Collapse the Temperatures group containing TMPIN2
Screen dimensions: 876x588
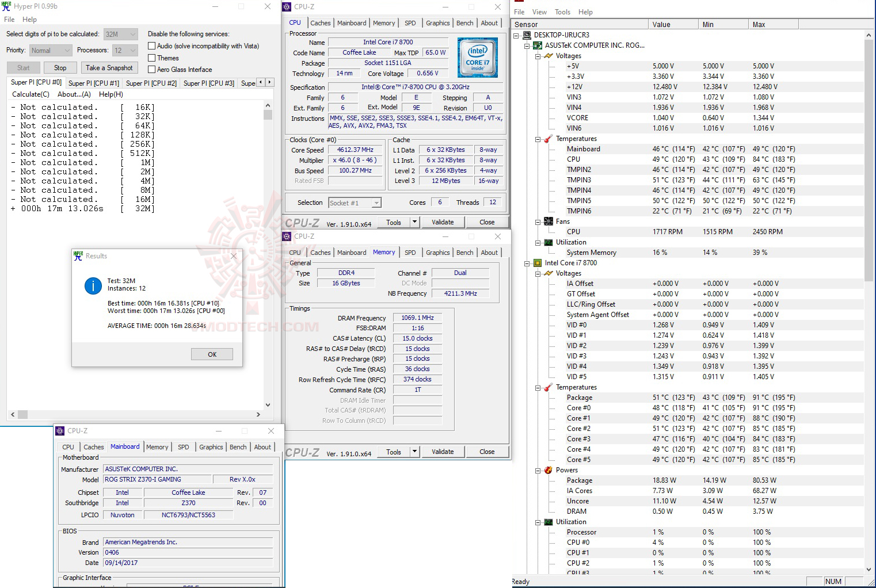point(538,139)
